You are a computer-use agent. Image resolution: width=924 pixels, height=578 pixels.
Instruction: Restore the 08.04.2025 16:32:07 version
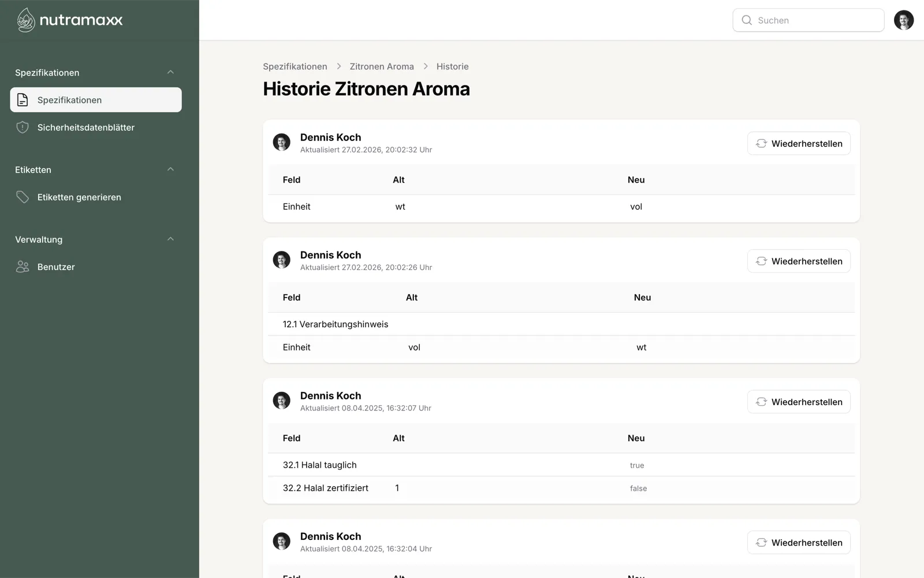tap(799, 402)
